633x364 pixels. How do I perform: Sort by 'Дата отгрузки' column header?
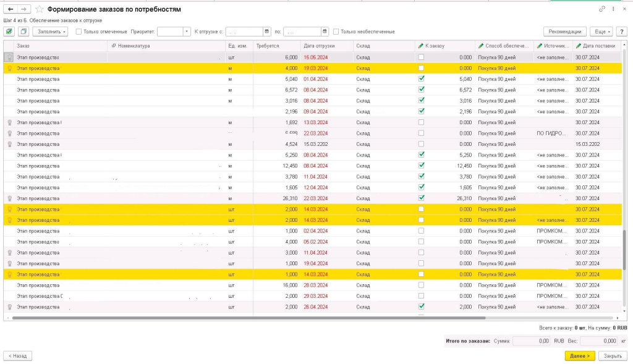[319, 46]
